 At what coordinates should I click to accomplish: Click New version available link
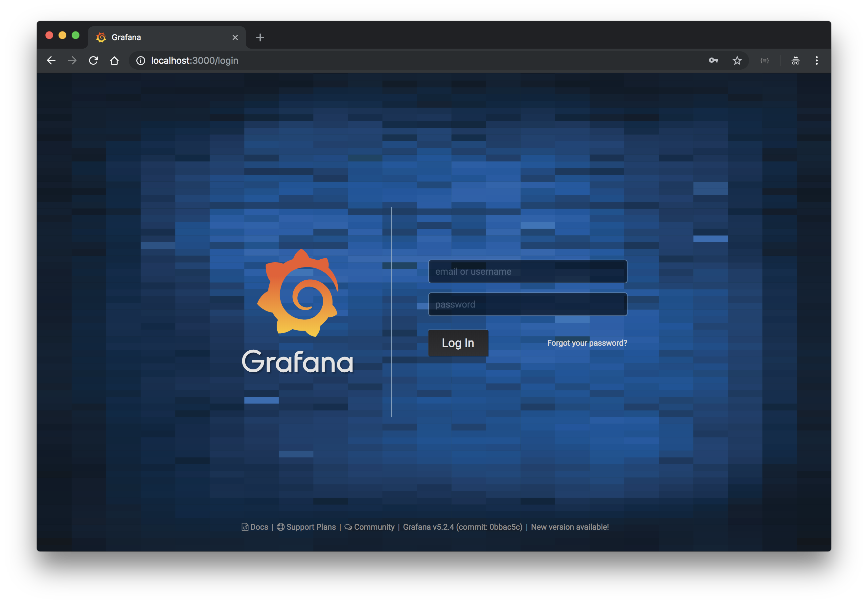pyautogui.click(x=570, y=527)
